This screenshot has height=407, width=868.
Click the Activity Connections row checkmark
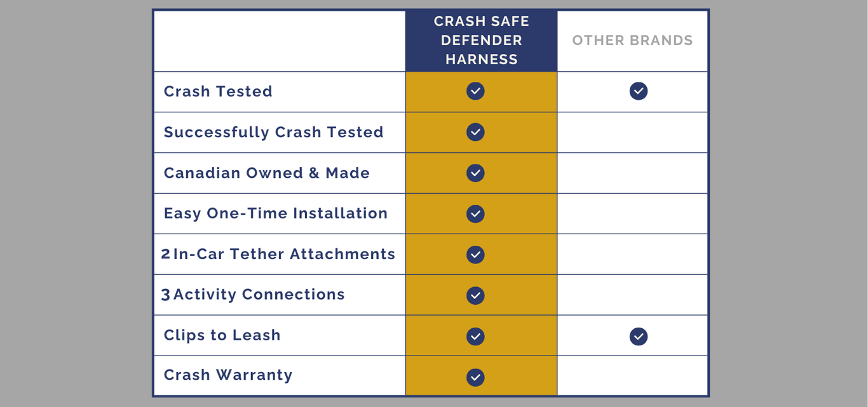click(475, 295)
